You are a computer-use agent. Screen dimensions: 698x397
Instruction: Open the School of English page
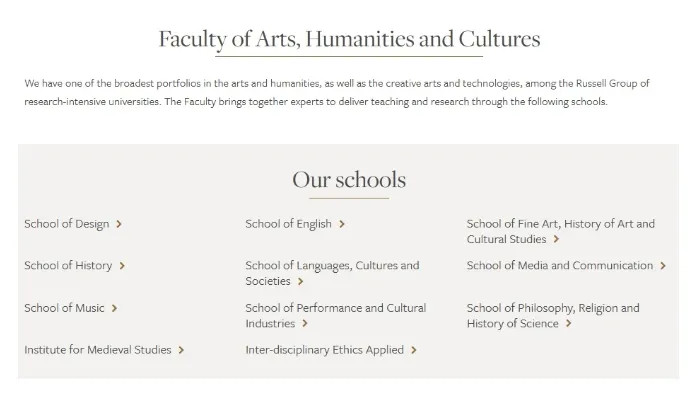point(288,224)
